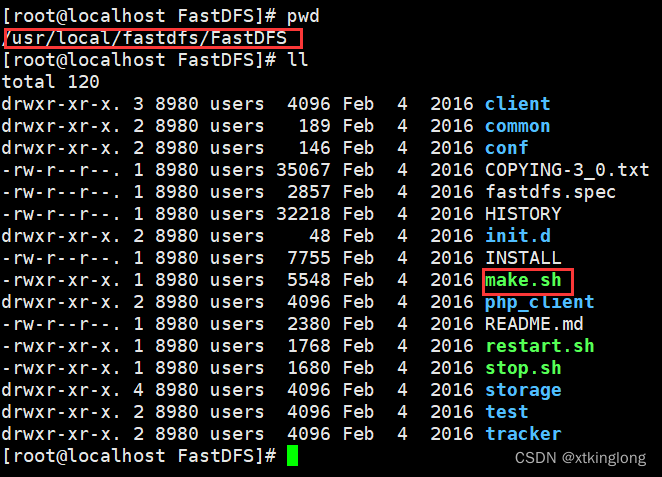
Task: Click the green terminal cursor block
Action: (293, 456)
